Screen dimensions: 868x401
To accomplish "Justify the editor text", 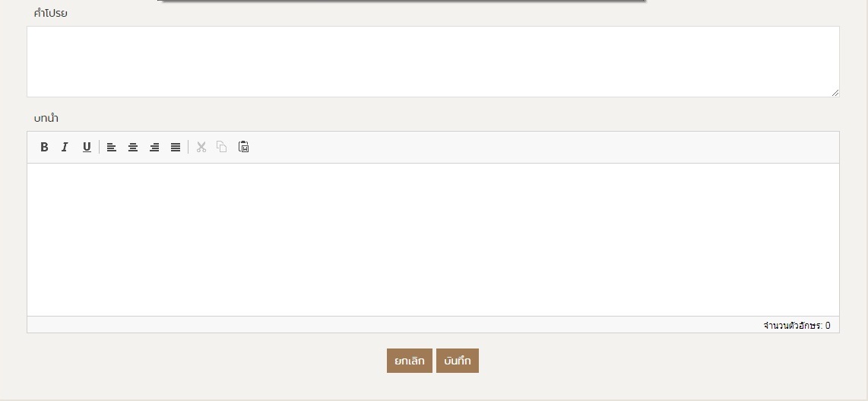I will click(x=176, y=147).
